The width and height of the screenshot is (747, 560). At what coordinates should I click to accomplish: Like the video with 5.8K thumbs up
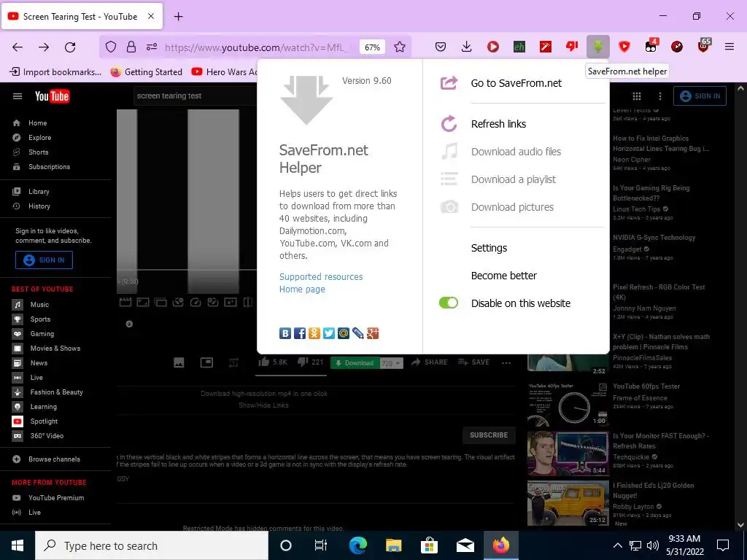[x=273, y=362]
